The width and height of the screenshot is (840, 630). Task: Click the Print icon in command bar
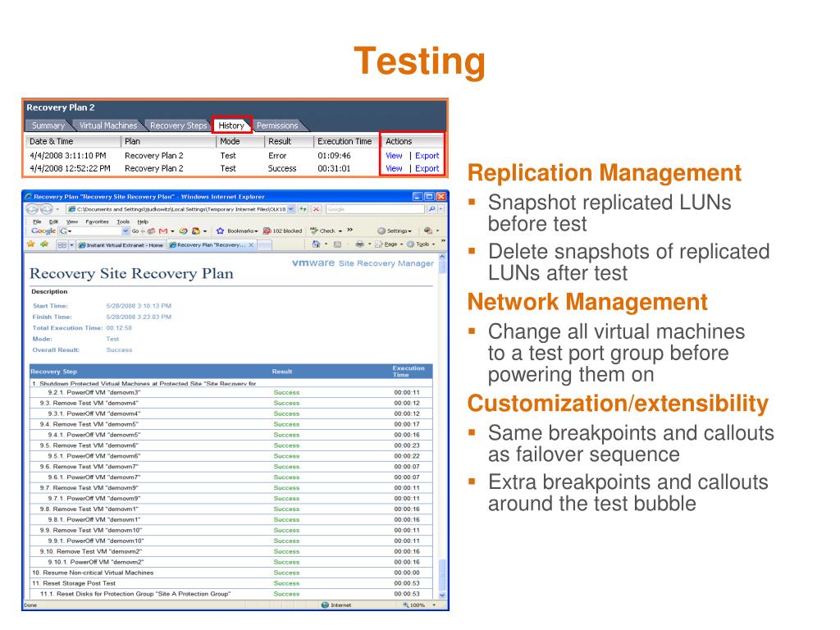359,244
